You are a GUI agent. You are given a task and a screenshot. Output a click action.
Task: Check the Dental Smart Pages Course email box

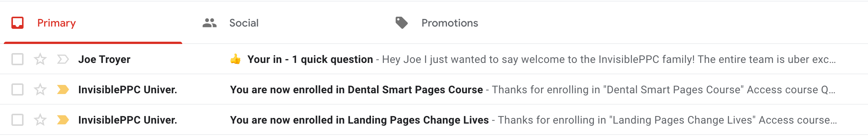click(x=17, y=89)
